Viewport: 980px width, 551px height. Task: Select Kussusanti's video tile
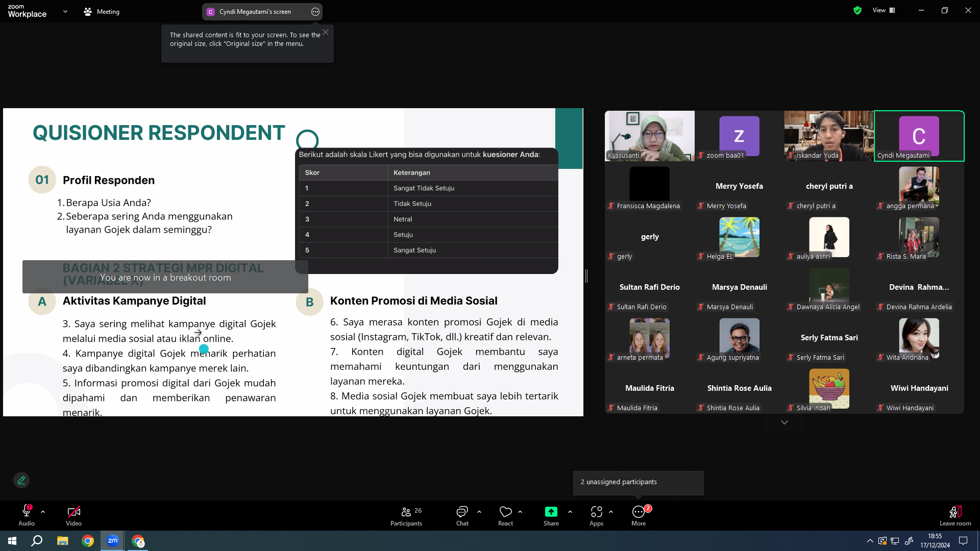[650, 136]
